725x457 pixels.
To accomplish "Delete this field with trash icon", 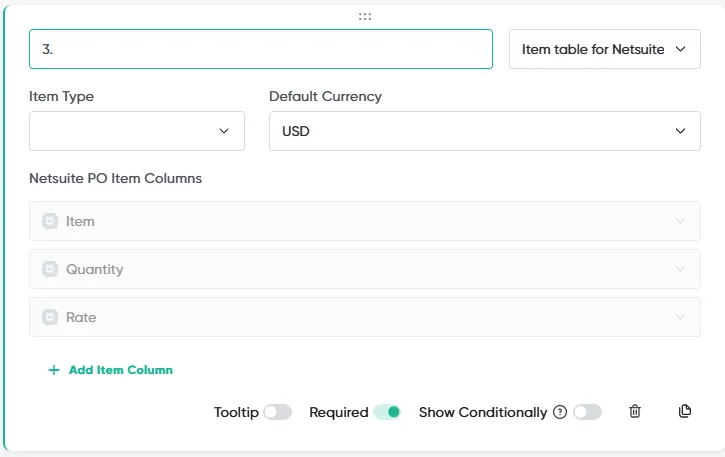I will point(635,411).
